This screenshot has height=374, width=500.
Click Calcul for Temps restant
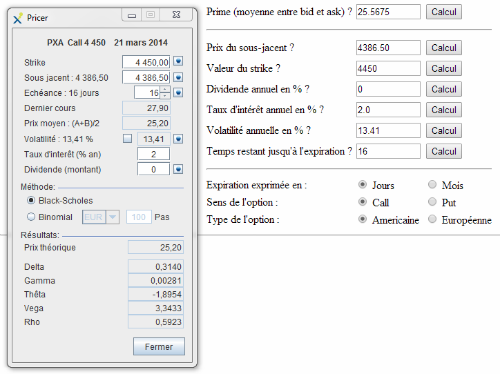(444, 151)
